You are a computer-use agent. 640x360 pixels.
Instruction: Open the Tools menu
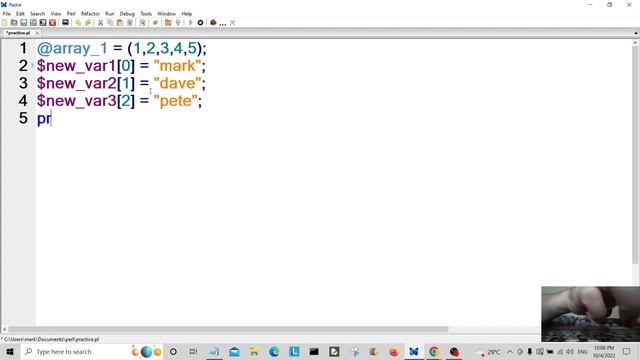pos(146,13)
